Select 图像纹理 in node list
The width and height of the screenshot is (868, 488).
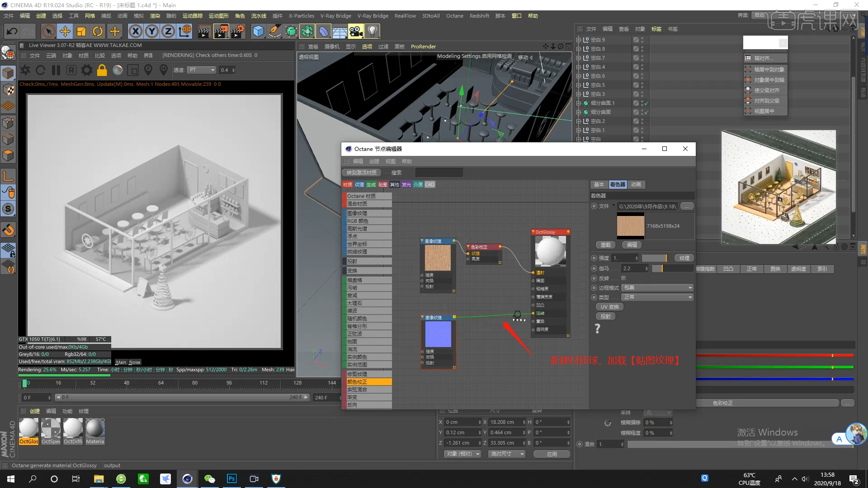(368, 213)
